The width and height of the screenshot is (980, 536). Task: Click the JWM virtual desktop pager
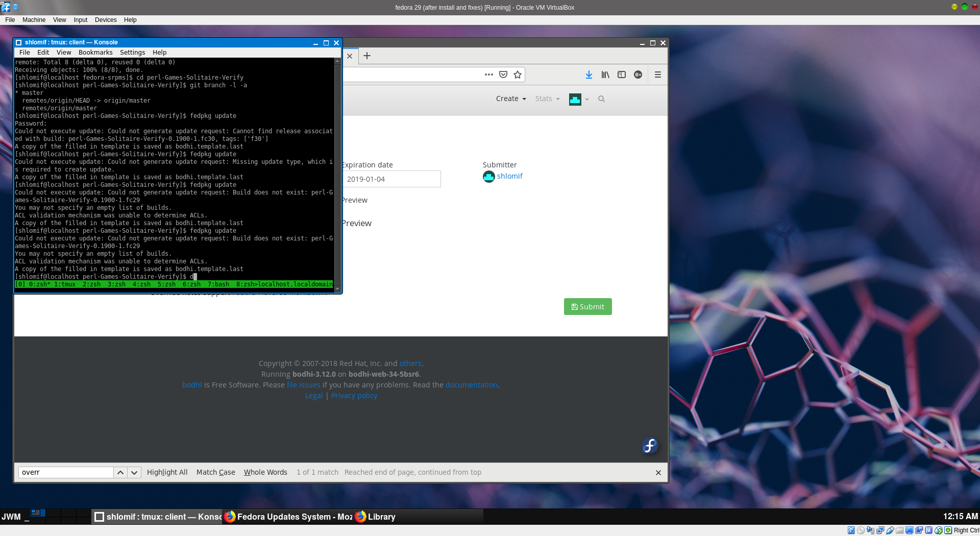[61, 517]
